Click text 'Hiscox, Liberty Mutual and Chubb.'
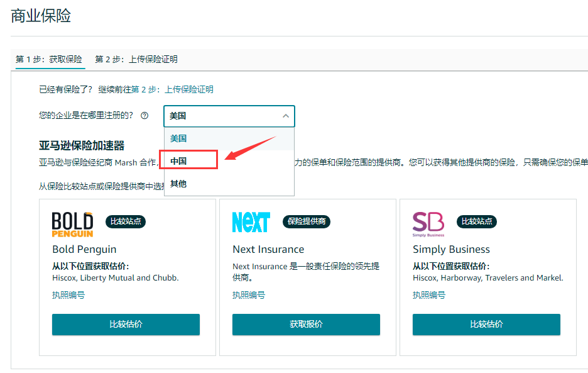The width and height of the screenshot is (588, 373). point(116,278)
